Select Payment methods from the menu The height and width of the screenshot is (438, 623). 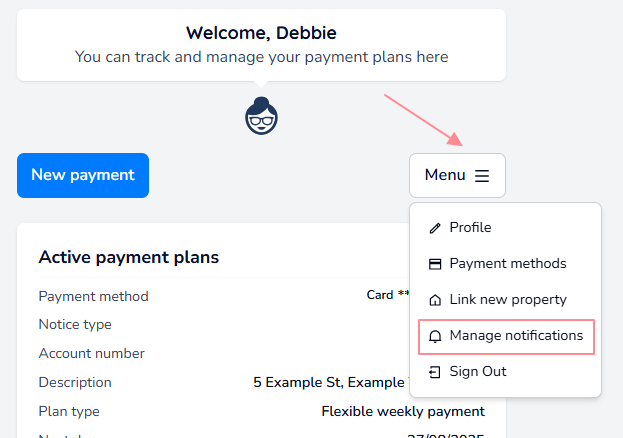point(507,264)
